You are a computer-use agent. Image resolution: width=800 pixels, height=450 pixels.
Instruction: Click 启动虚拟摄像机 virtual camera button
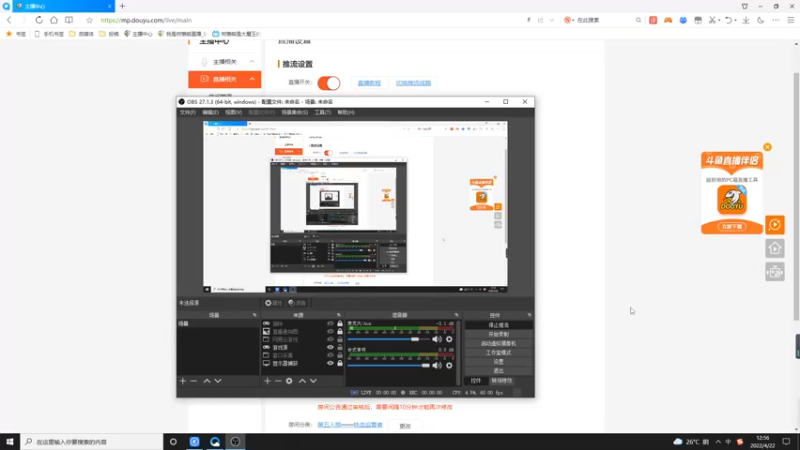[498, 343]
